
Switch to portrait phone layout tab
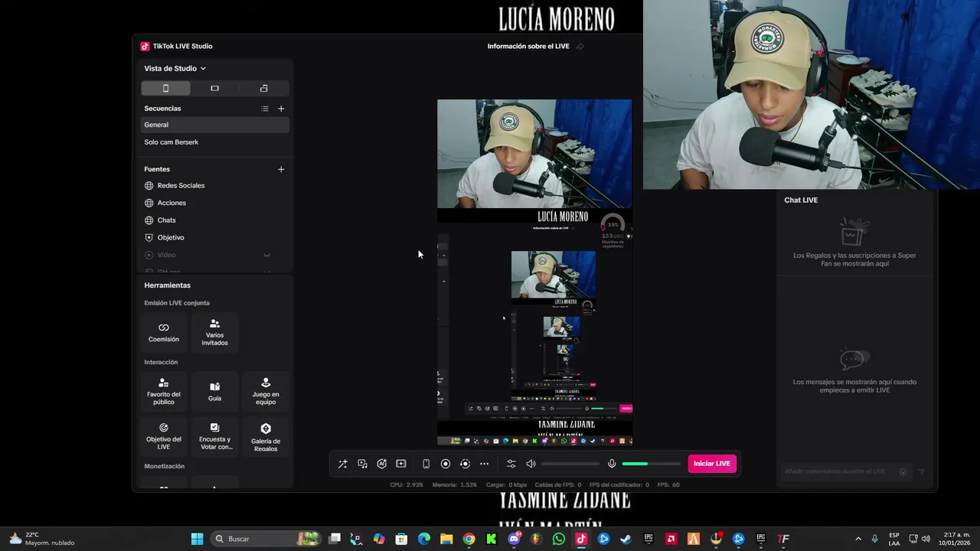click(165, 88)
